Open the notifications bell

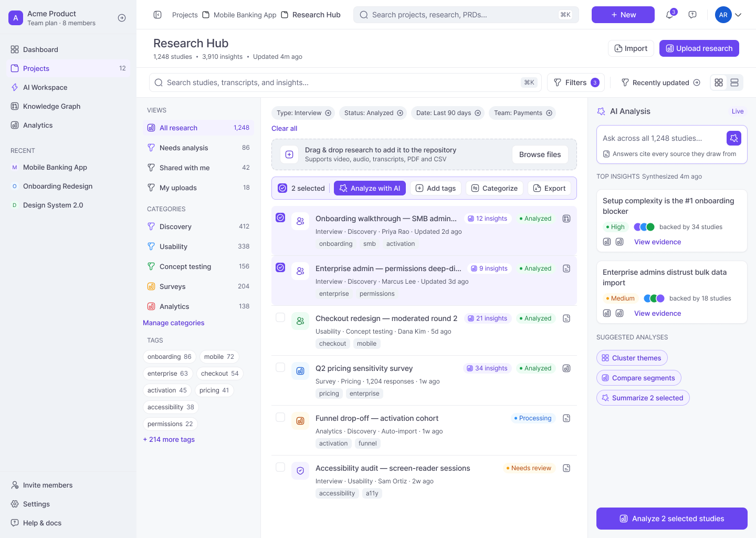[669, 15]
